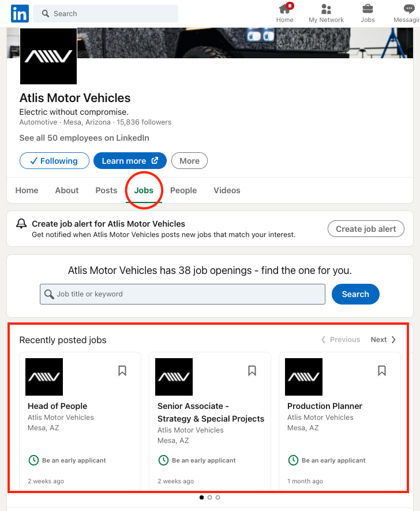The height and width of the screenshot is (511, 420).
Task: Open Jobs briefcase icon in top navigation
Action: point(367,13)
